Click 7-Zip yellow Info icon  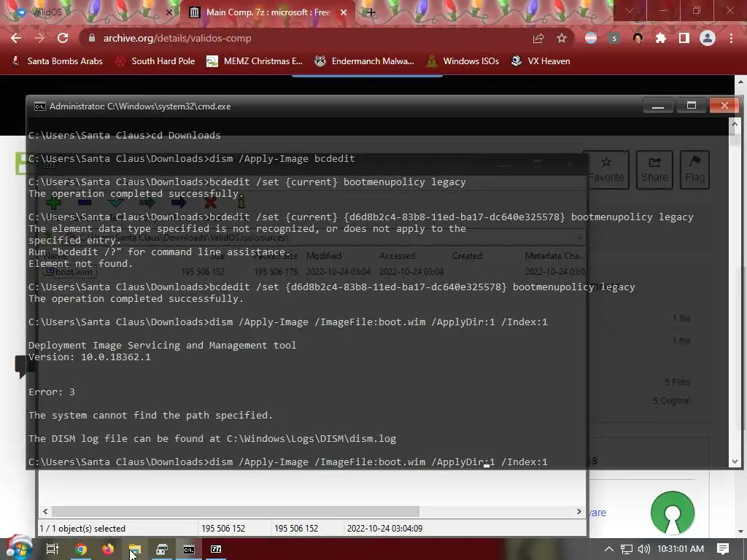(x=241, y=203)
